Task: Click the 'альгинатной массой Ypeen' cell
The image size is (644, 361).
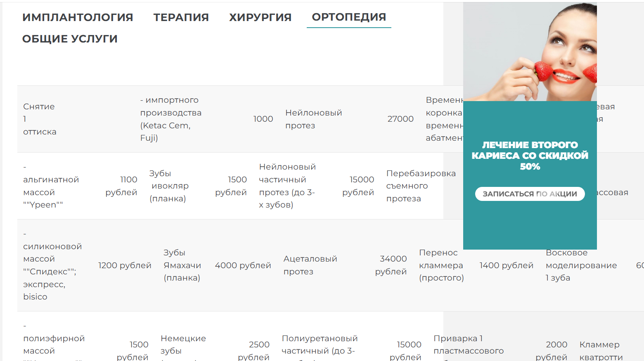Action: pos(51,186)
